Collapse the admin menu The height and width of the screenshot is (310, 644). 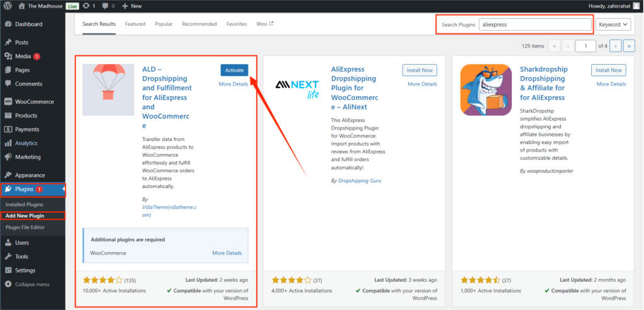[x=27, y=284]
